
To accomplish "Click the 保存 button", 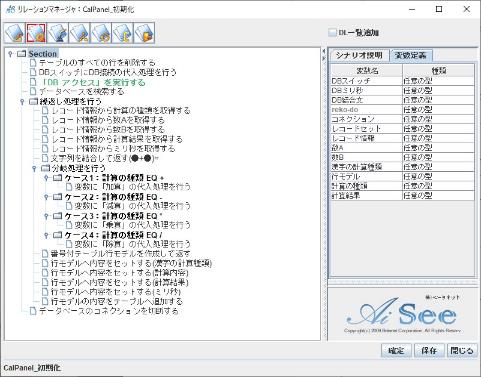I will tap(429, 351).
